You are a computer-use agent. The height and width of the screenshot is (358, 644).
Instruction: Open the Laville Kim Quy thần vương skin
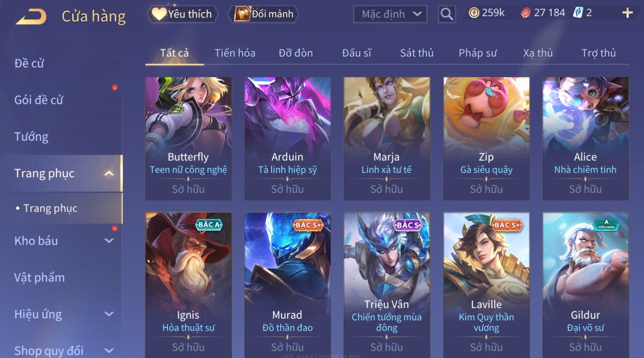tap(486, 285)
